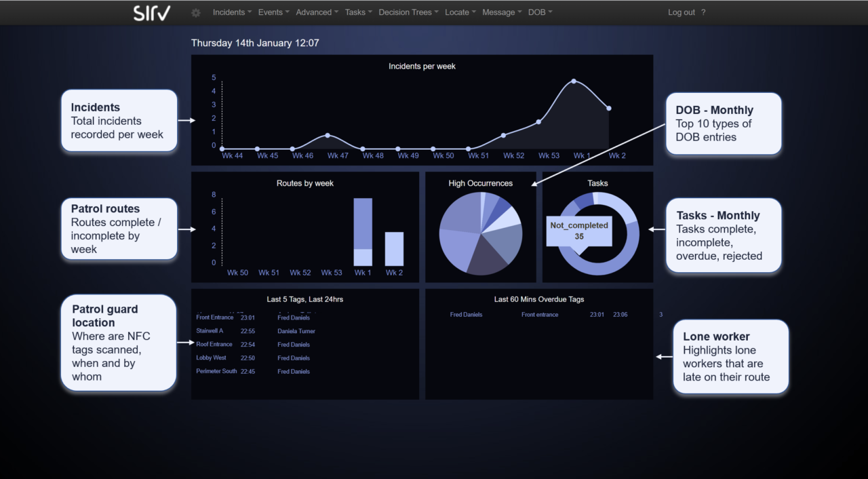Screen dimensions: 868x479
Task: Click the SIRV logo
Action: click(x=151, y=12)
